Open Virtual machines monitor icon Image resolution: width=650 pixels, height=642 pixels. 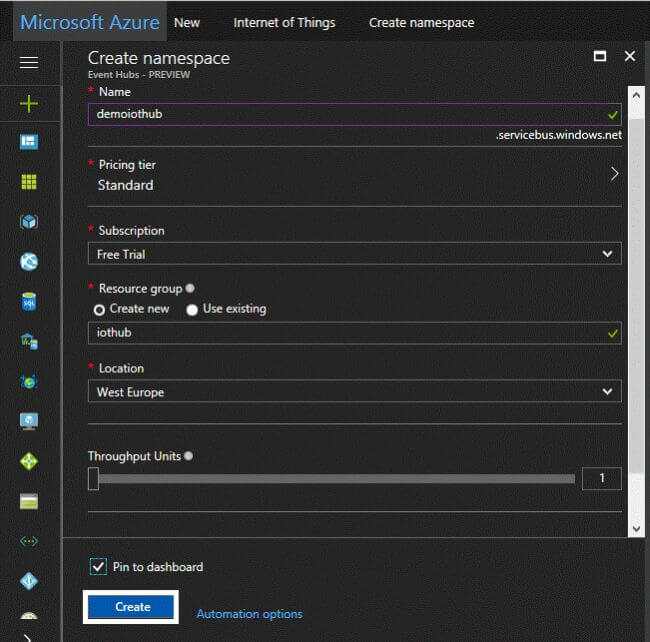tap(29, 421)
